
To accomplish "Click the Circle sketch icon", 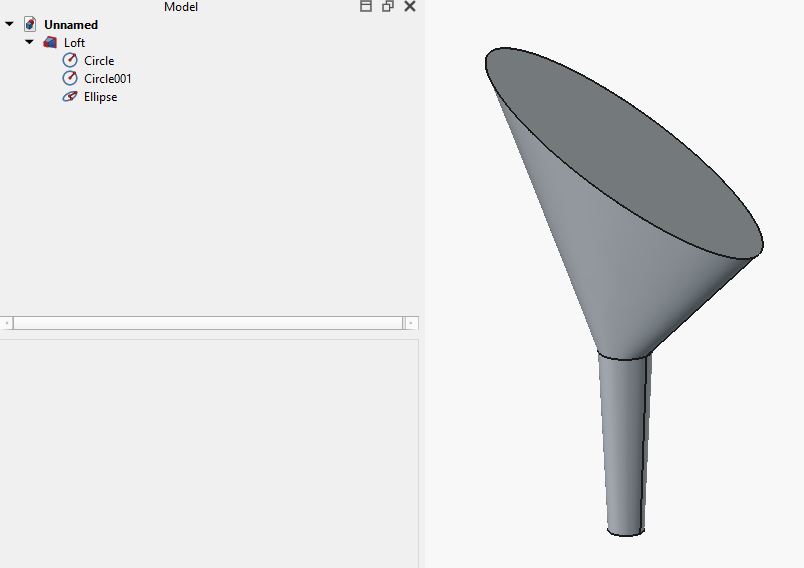I will click(x=70, y=60).
